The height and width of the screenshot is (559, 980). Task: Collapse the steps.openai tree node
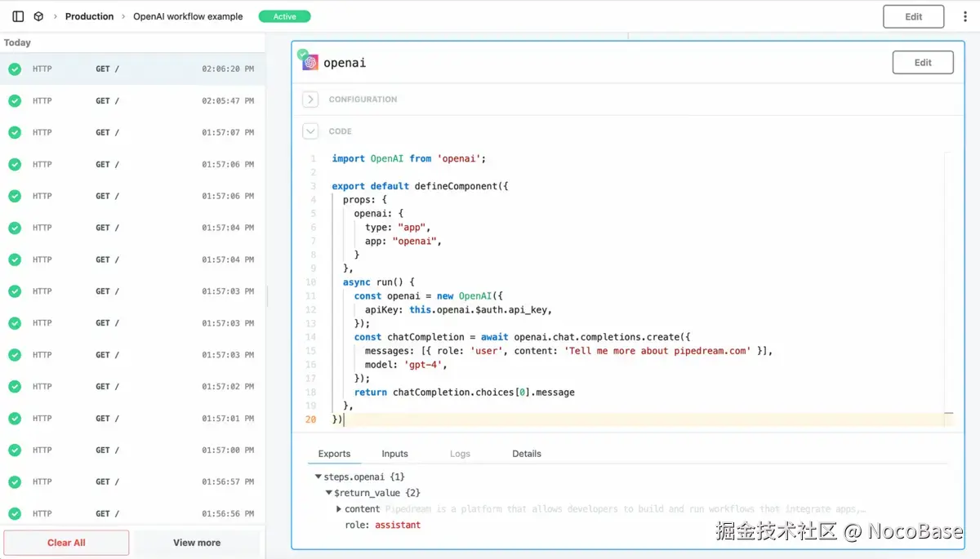pos(318,477)
